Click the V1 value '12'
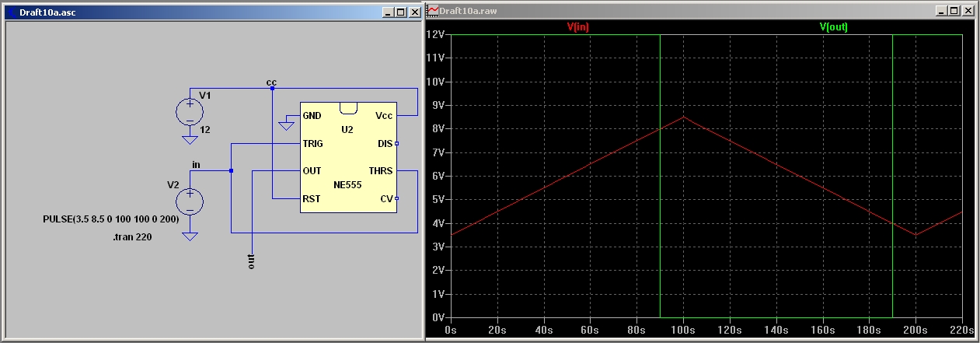This screenshot has width=980, height=343. click(205, 129)
